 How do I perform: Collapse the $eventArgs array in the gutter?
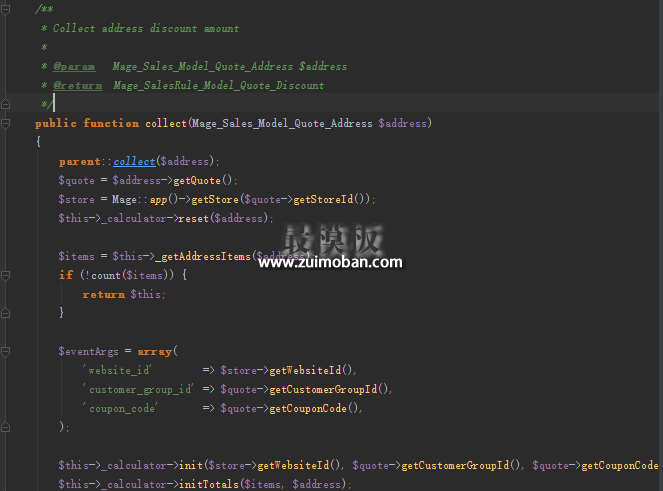[6, 351]
